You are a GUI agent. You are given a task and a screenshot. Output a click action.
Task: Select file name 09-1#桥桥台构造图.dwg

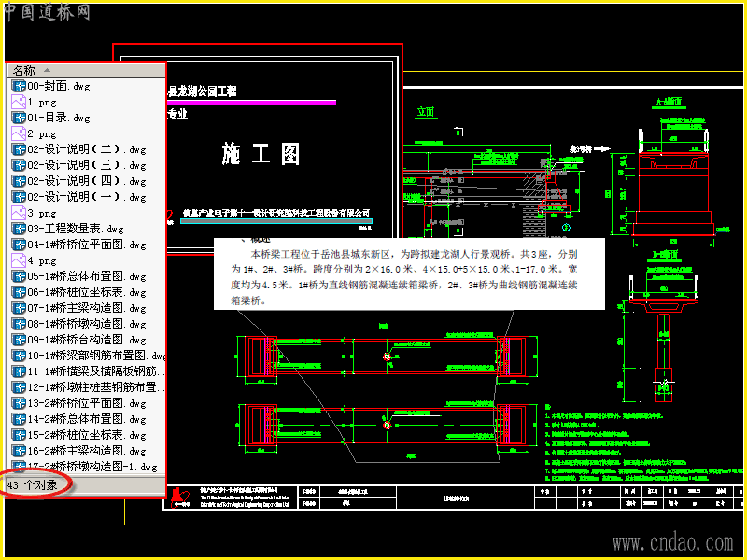pyautogui.click(x=87, y=340)
